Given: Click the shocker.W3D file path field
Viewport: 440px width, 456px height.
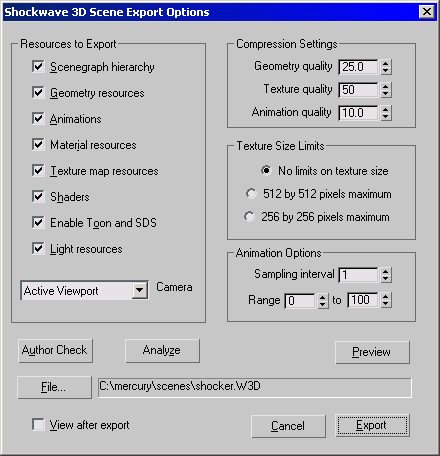Looking at the screenshot, I should point(255,387).
